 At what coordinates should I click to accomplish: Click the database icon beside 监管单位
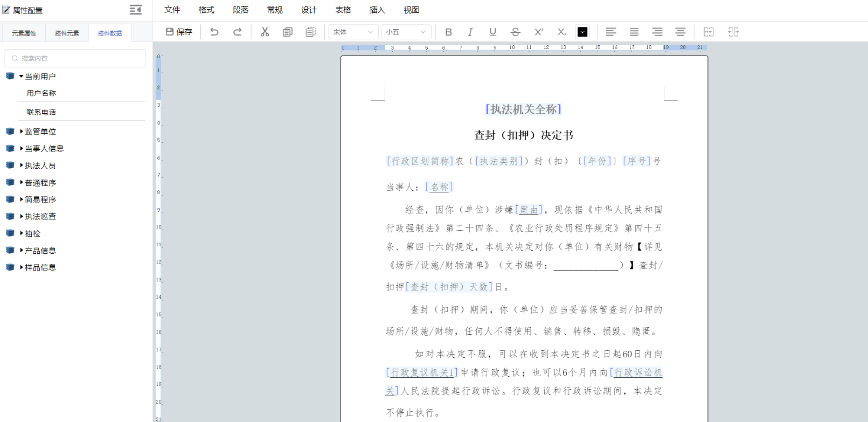[x=10, y=131]
